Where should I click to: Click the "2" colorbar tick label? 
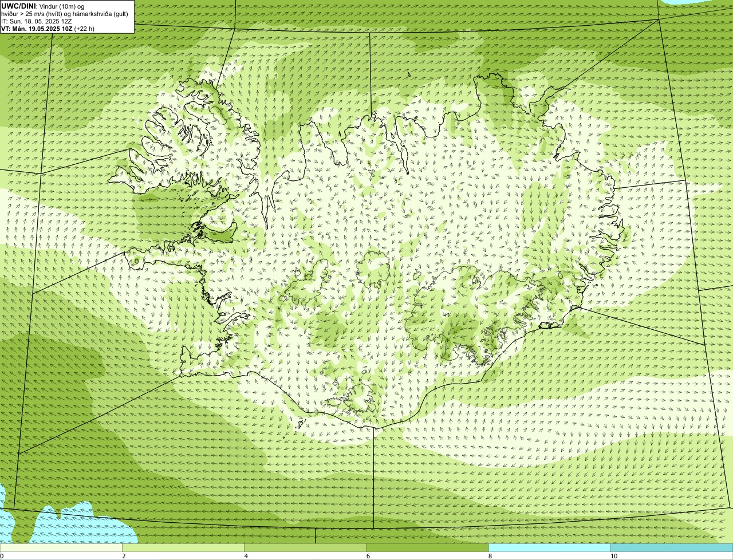[124, 556]
